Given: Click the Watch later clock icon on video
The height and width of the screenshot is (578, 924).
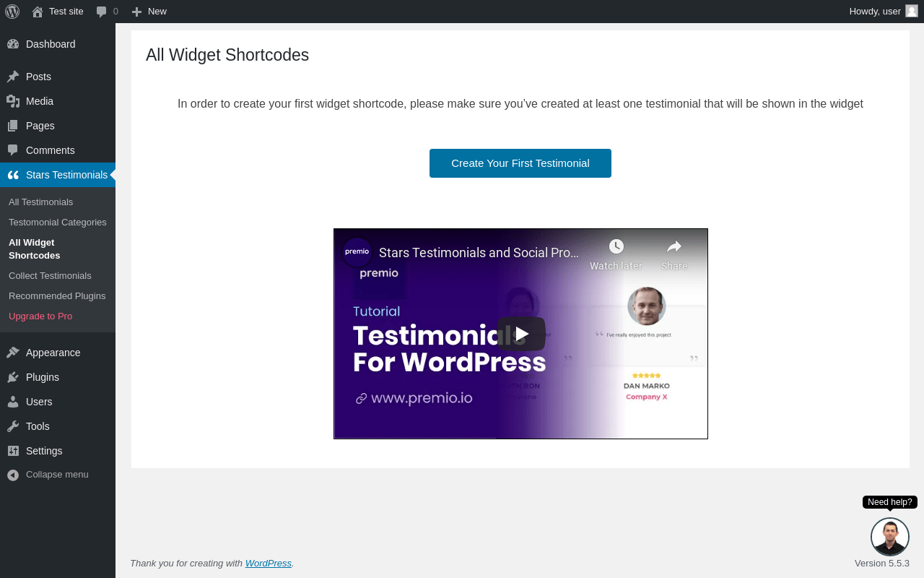Looking at the screenshot, I should click(616, 246).
